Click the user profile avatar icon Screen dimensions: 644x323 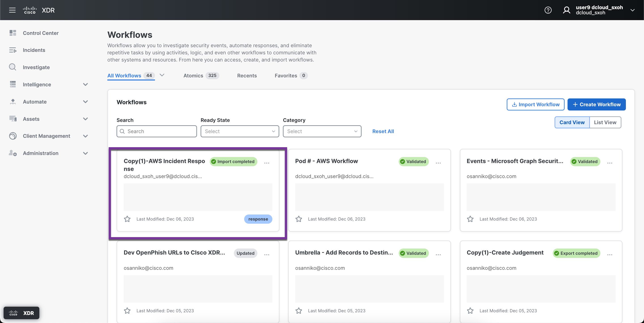pyautogui.click(x=566, y=10)
